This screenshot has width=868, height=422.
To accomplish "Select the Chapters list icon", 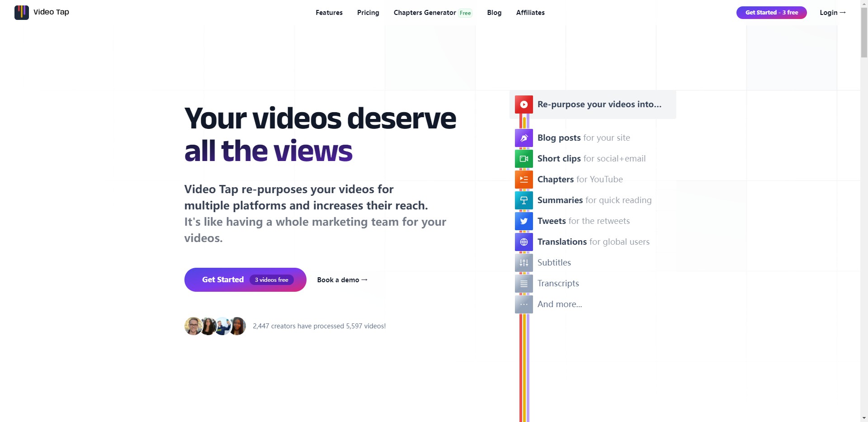I will click(524, 179).
